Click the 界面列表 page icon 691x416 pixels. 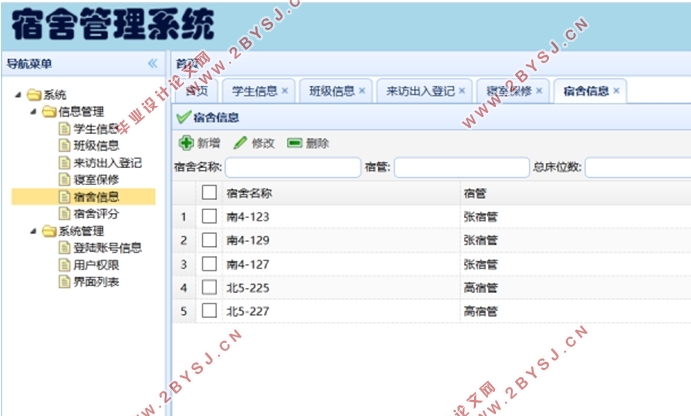[64, 282]
